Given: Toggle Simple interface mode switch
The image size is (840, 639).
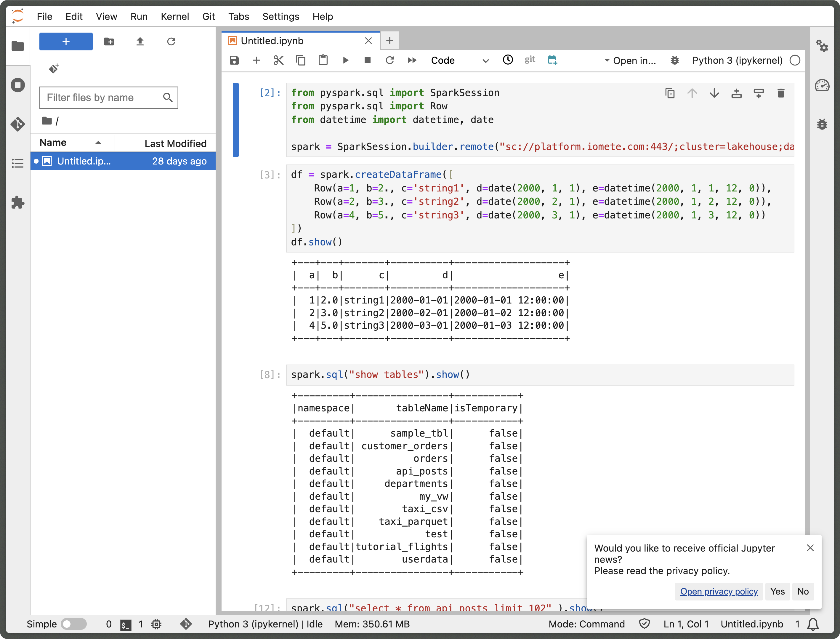Looking at the screenshot, I should [74, 624].
